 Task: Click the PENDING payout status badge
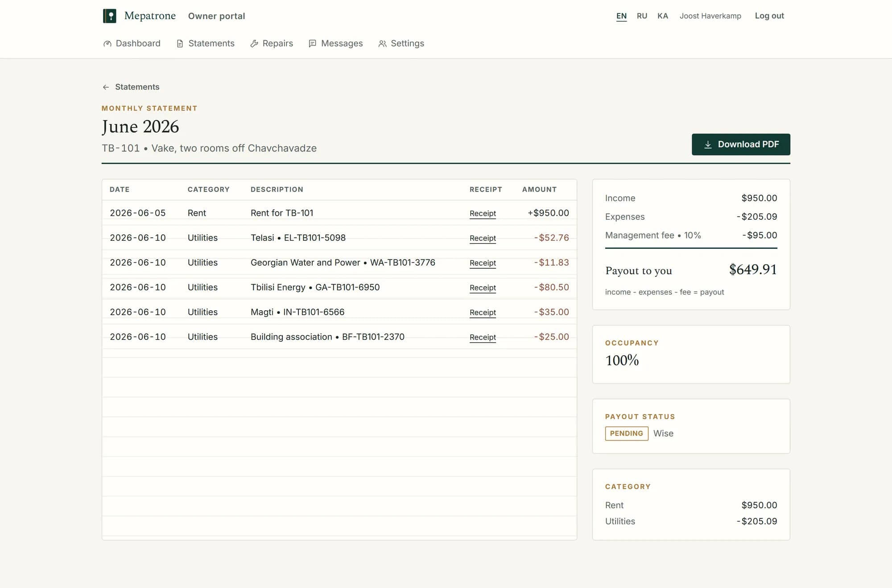click(626, 433)
